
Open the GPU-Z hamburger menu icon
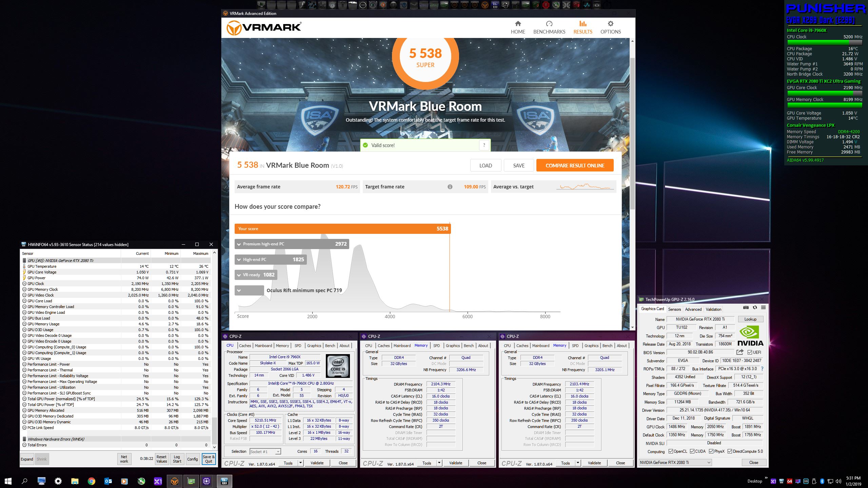click(x=764, y=308)
